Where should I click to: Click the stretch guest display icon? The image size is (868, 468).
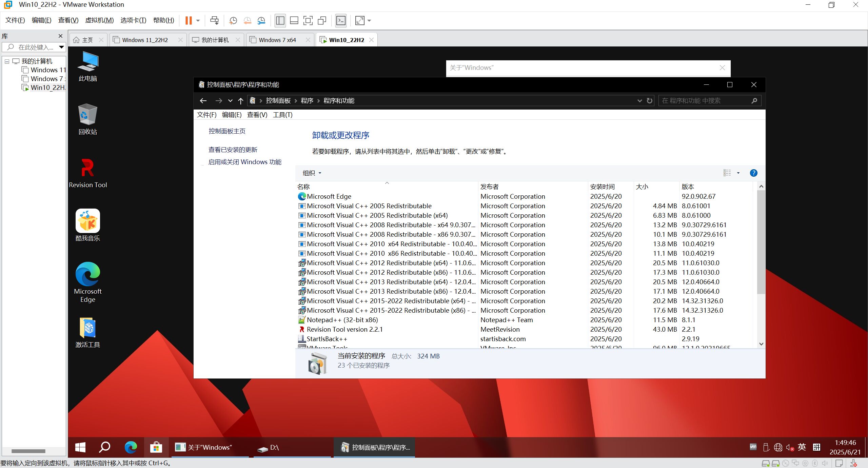pyautogui.click(x=359, y=21)
